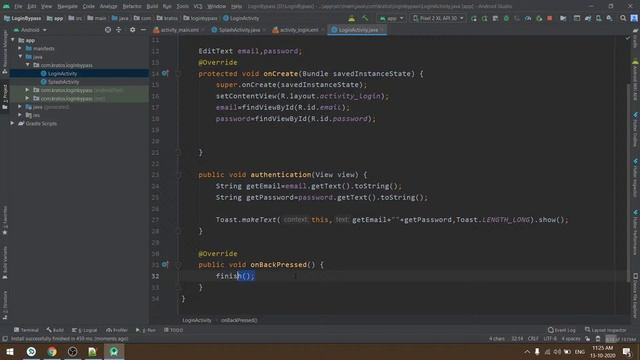This screenshot has height=360, width=640.
Task: Click the editor vertical scrollbar
Action: click(627, 182)
